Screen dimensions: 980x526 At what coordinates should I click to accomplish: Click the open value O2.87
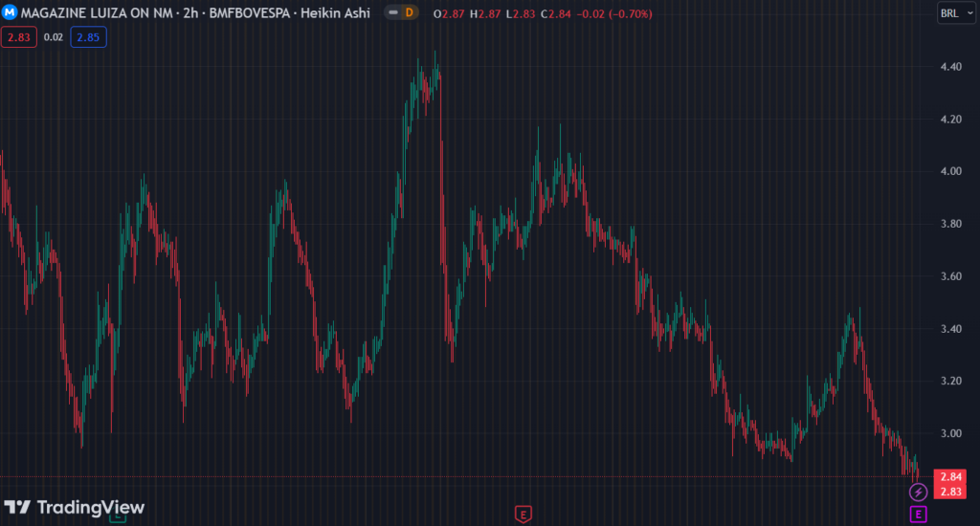[x=449, y=13]
